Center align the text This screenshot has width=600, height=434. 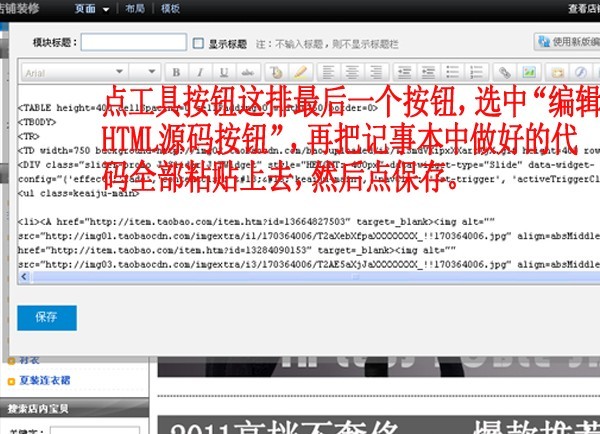pos(352,73)
